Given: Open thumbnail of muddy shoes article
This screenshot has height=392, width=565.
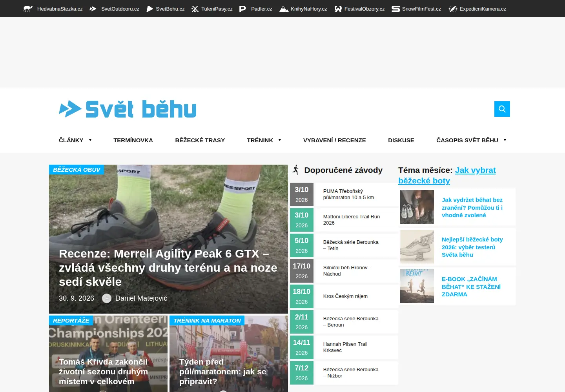Looking at the screenshot, I should pyautogui.click(x=417, y=207).
